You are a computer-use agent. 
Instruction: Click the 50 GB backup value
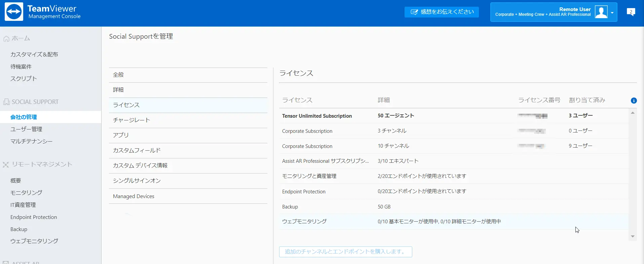[384, 207]
